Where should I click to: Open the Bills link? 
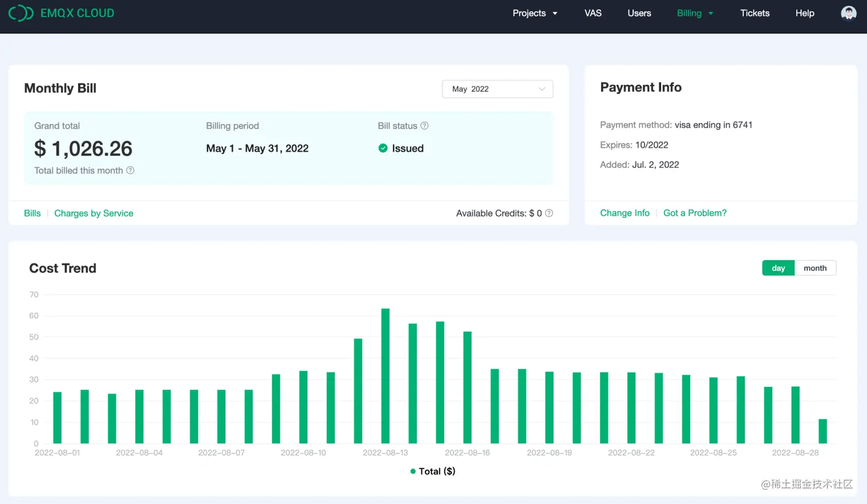click(x=32, y=213)
